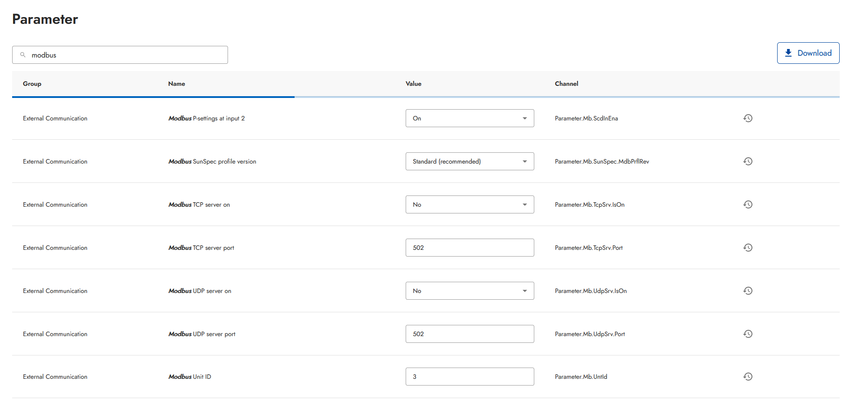This screenshot has height=417, width=868.
Task: Select channel text Parameter.Mb.UdpSrv.Port
Action: [x=590, y=334]
